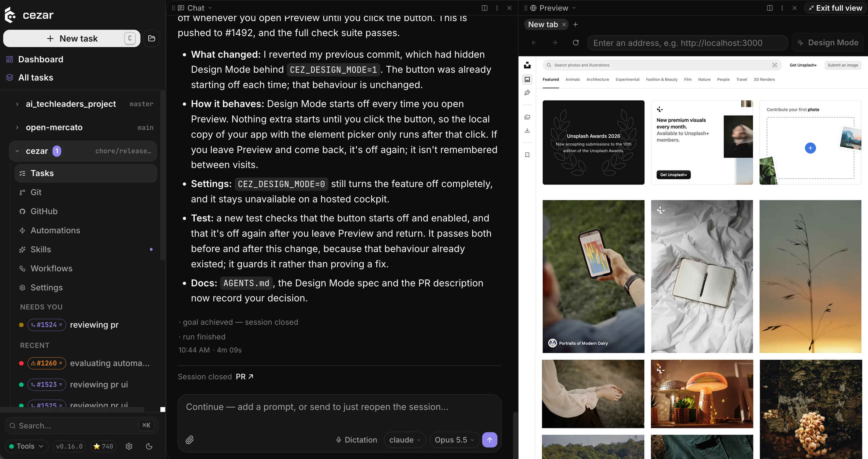Split the Chat panel layout
868x459 pixels.
point(484,8)
